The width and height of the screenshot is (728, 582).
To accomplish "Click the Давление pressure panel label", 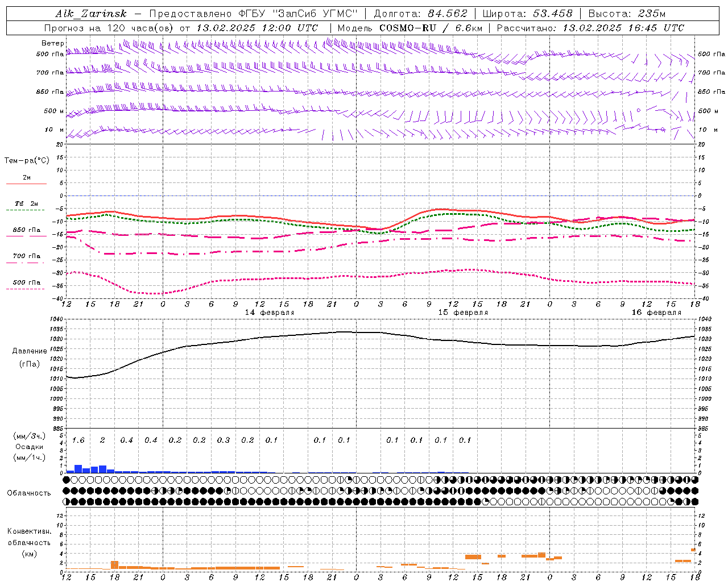I will (x=30, y=351).
